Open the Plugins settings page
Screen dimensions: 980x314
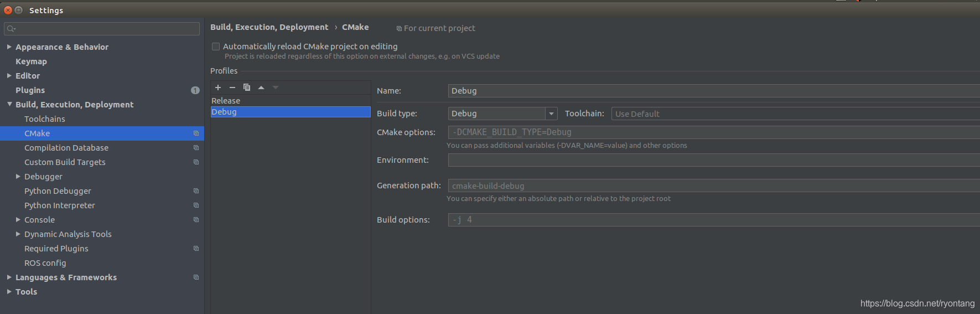(30, 90)
